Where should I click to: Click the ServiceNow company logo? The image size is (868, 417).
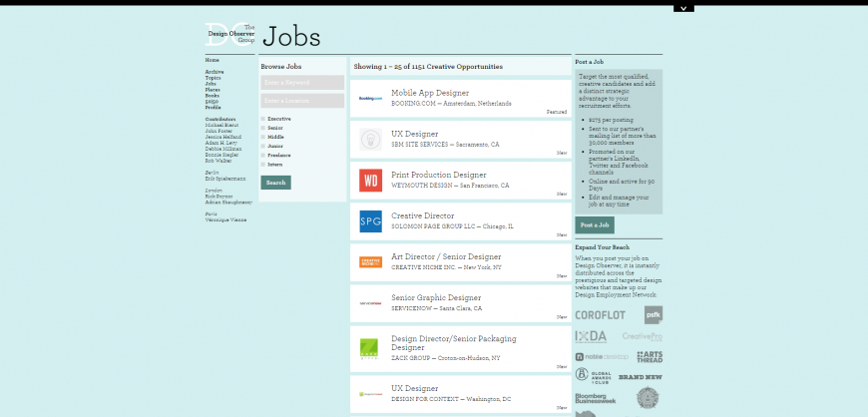click(370, 303)
